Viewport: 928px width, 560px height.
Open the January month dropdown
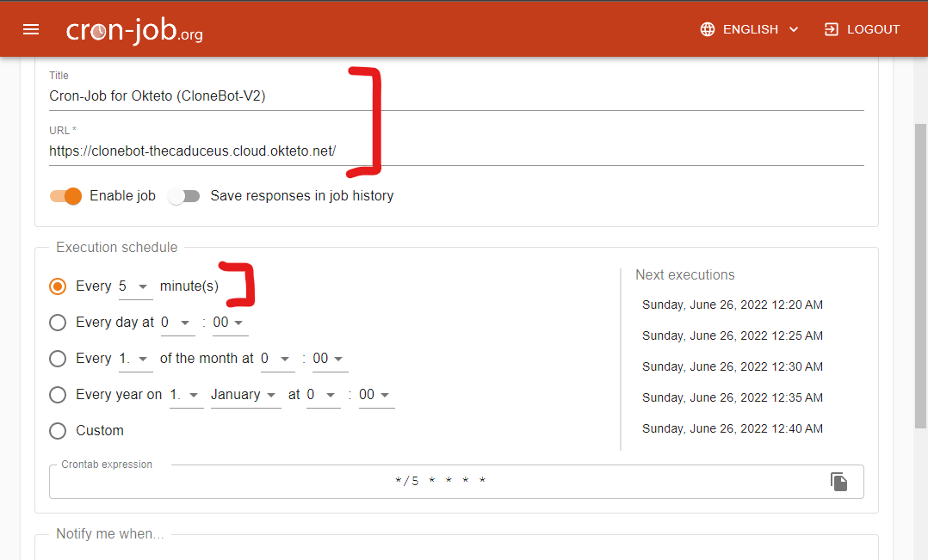coord(245,395)
